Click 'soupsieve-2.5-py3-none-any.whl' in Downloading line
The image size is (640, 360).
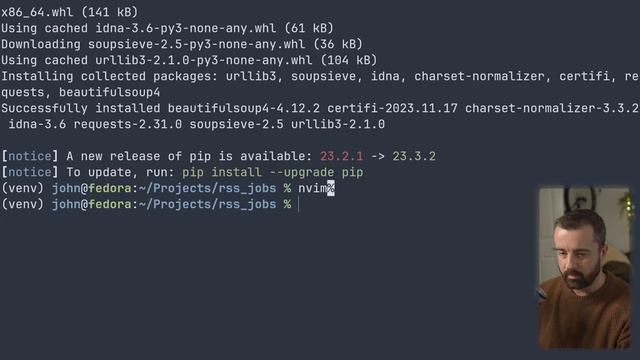[x=196, y=44]
